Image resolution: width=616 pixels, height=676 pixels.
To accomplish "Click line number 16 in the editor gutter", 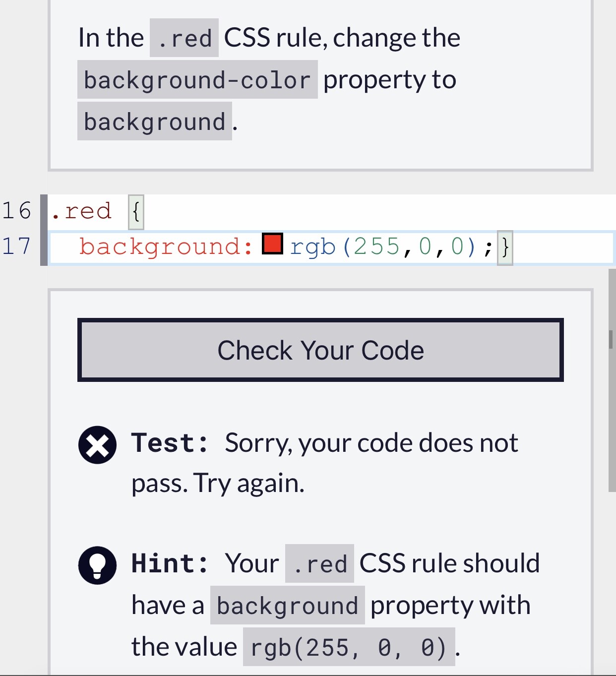I will pyautogui.click(x=18, y=210).
